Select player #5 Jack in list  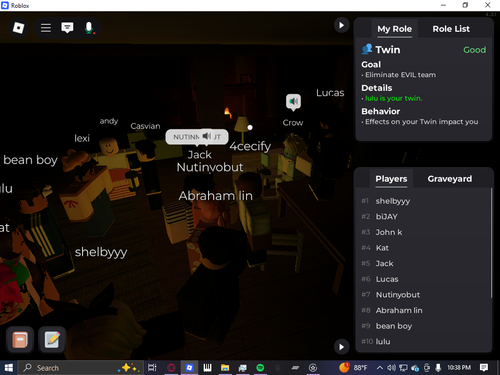tap(423, 264)
